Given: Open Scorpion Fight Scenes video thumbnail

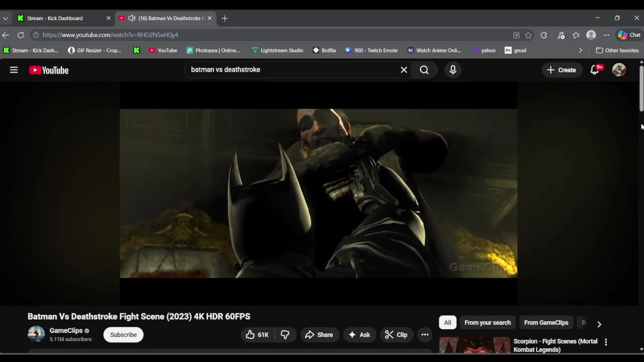Looking at the screenshot, I should click(x=474, y=345).
